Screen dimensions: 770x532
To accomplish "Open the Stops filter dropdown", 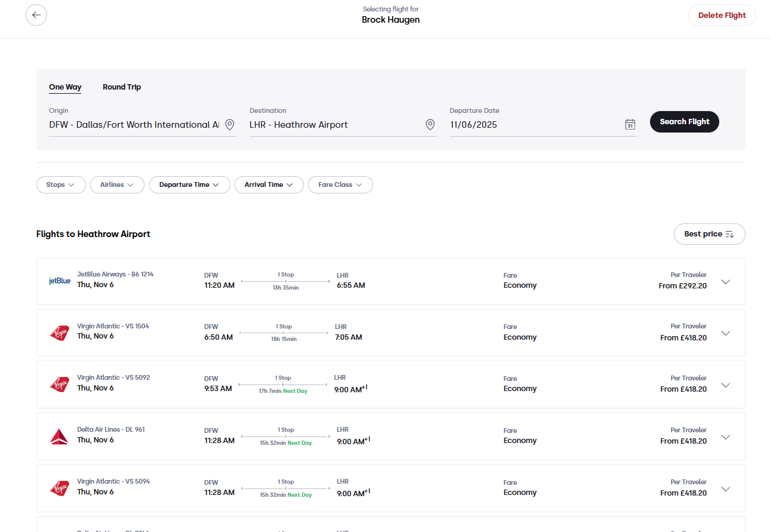I will click(x=61, y=185).
